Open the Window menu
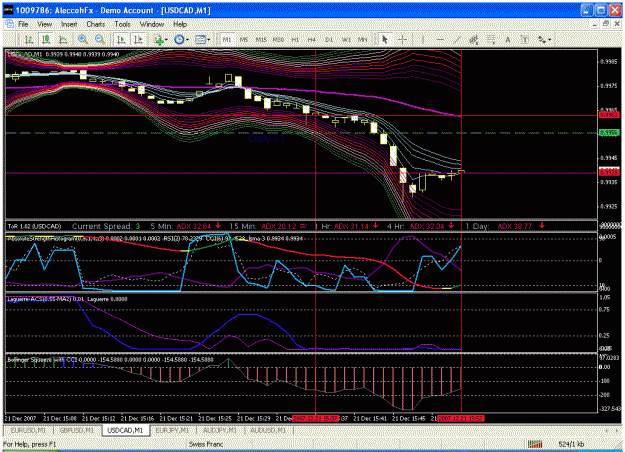The height and width of the screenshot is (452, 625). click(152, 24)
